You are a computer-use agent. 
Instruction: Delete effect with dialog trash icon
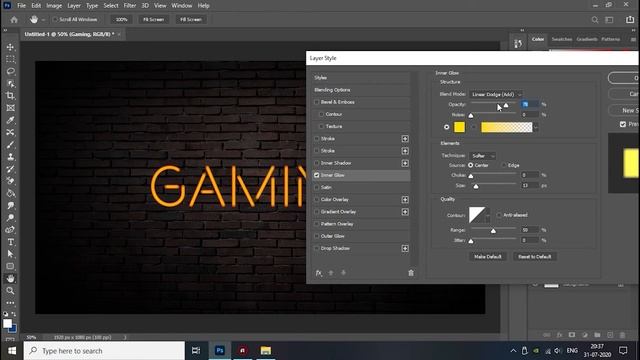point(411,273)
